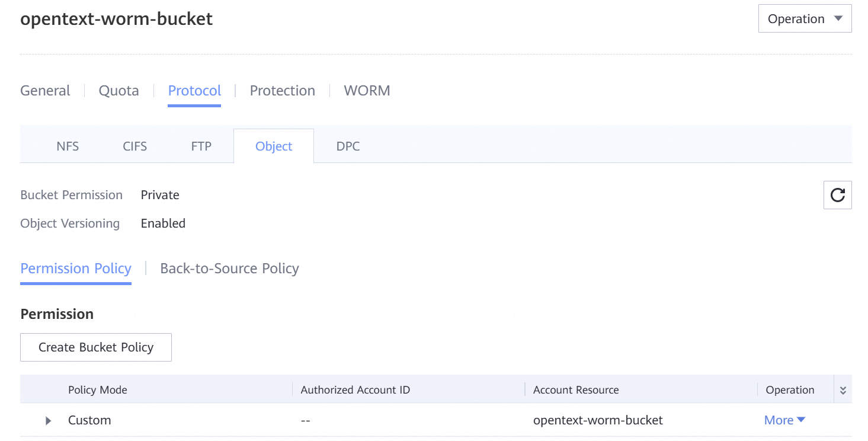Select the FTP protocol tab
The width and height of the screenshot is (868, 441).
(201, 146)
